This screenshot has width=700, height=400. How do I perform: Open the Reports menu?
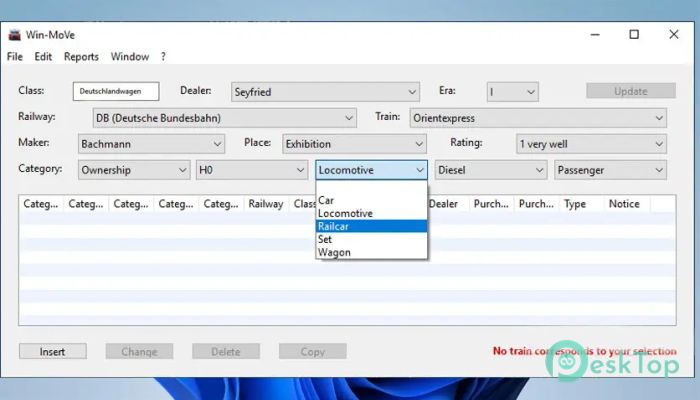[x=81, y=57]
